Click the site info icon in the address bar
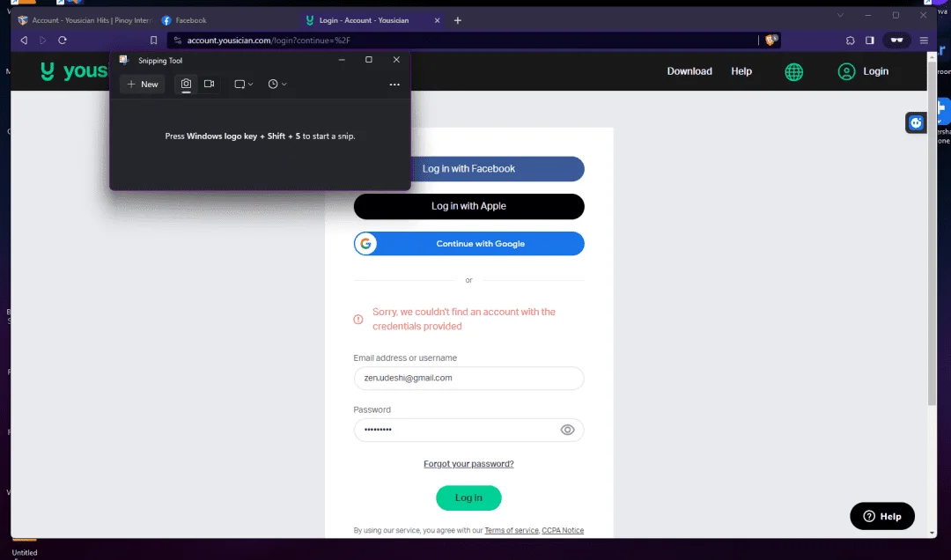Viewport: 951px width, 560px height. 178,40
